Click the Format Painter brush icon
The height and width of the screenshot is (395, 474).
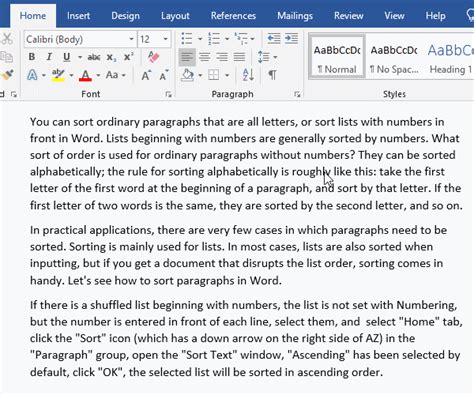(x=7, y=75)
